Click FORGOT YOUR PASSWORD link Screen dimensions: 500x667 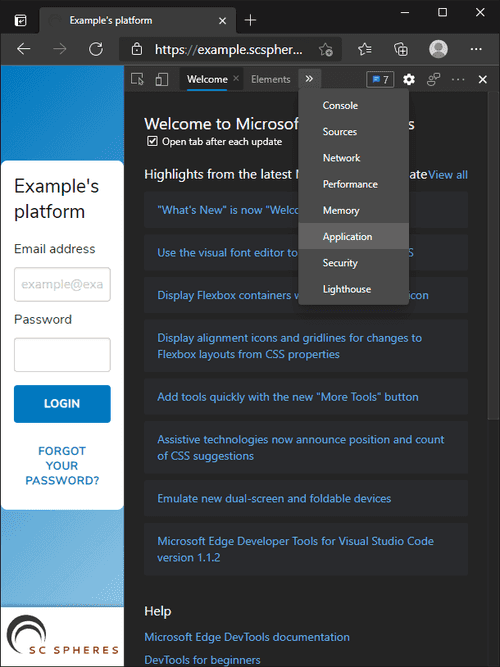pos(62,466)
